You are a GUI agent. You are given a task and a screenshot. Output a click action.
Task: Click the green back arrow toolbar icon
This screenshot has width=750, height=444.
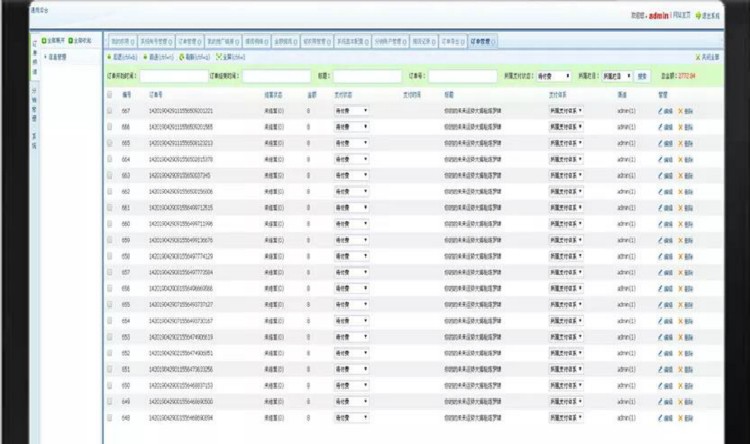[109, 57]
